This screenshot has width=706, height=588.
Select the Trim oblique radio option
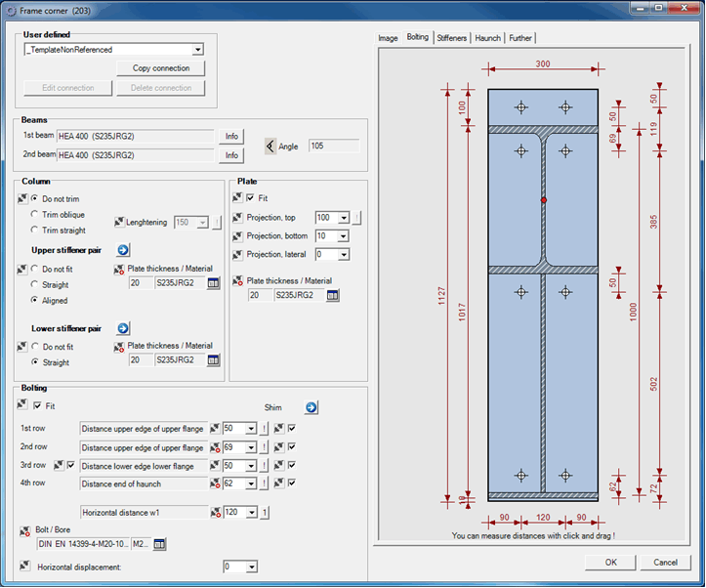pyautogui.click(x=35, y=215)
